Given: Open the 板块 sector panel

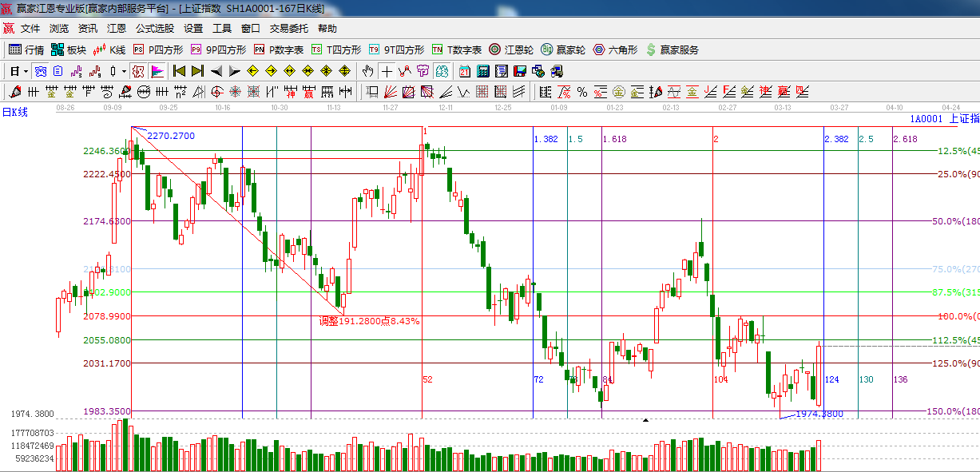Looking at the screenshot, I should (x=68, y=50).
